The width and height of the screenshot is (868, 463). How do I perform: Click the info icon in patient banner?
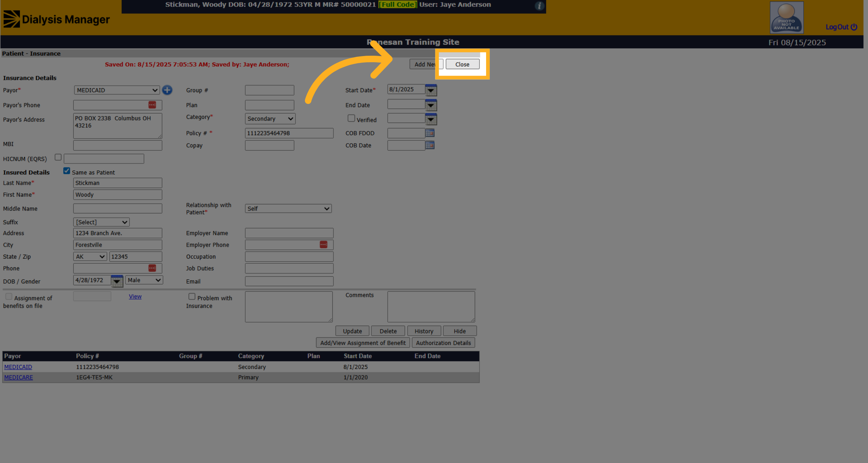tap(539, 6)
